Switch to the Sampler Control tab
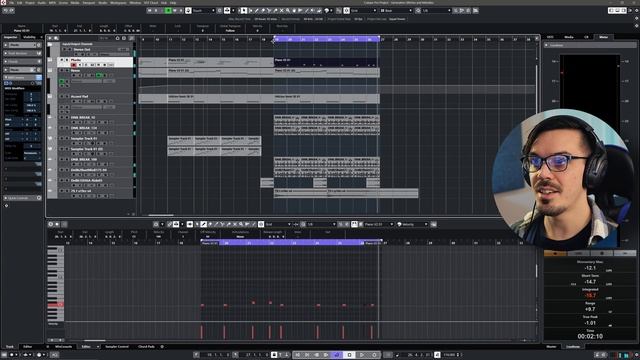This screenshot has height=360, width=640. (117, 347)
